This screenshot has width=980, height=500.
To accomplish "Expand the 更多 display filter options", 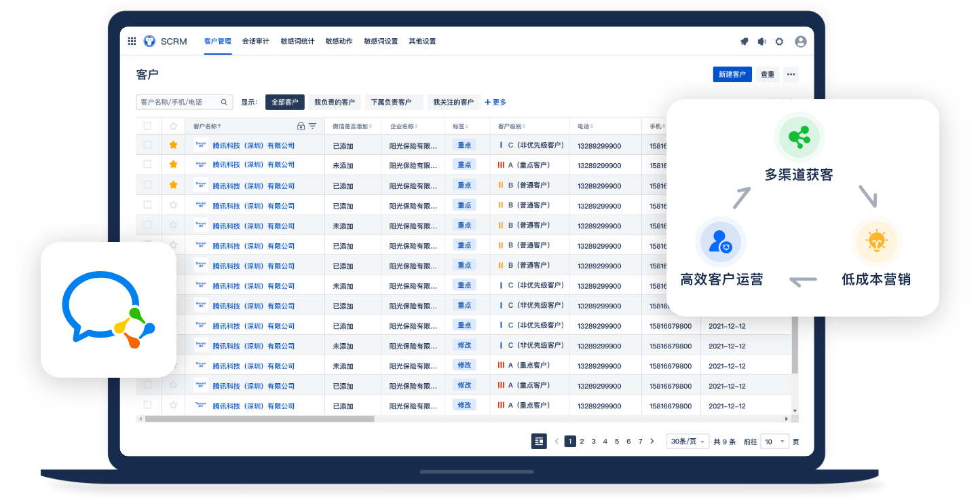I will click(x=495, y=103).
